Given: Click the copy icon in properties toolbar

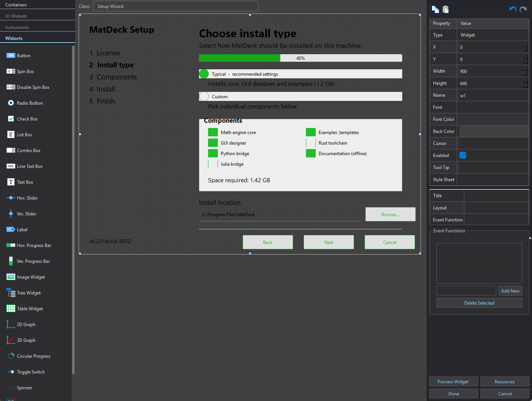Looking at the screenshot, I should point(435,9).
